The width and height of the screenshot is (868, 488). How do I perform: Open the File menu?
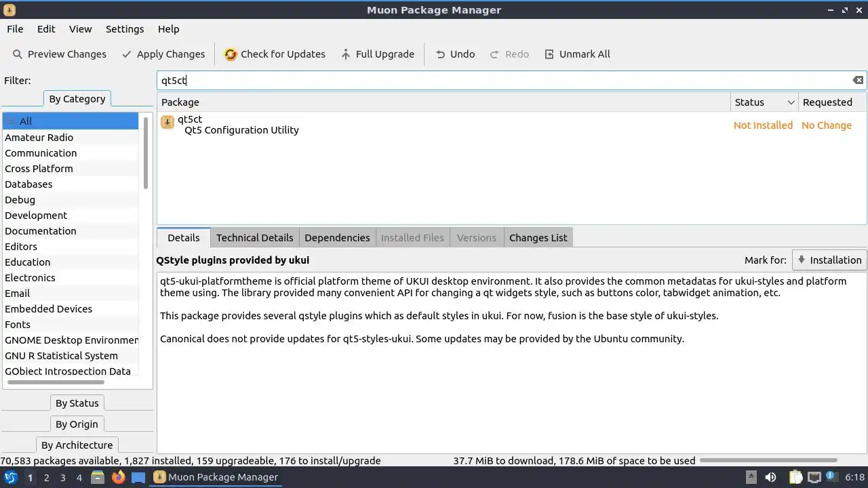(15, 29)
